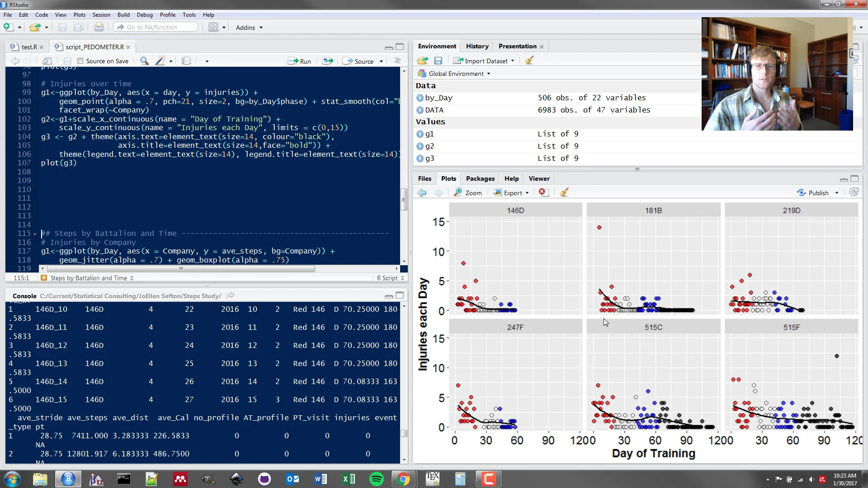Click the Print icon in main toolbar

99,27
